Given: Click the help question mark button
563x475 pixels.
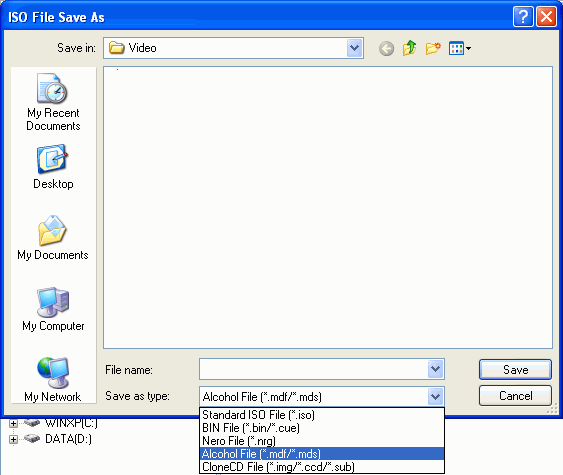Looking at the screenshot, I should (523, 17).
